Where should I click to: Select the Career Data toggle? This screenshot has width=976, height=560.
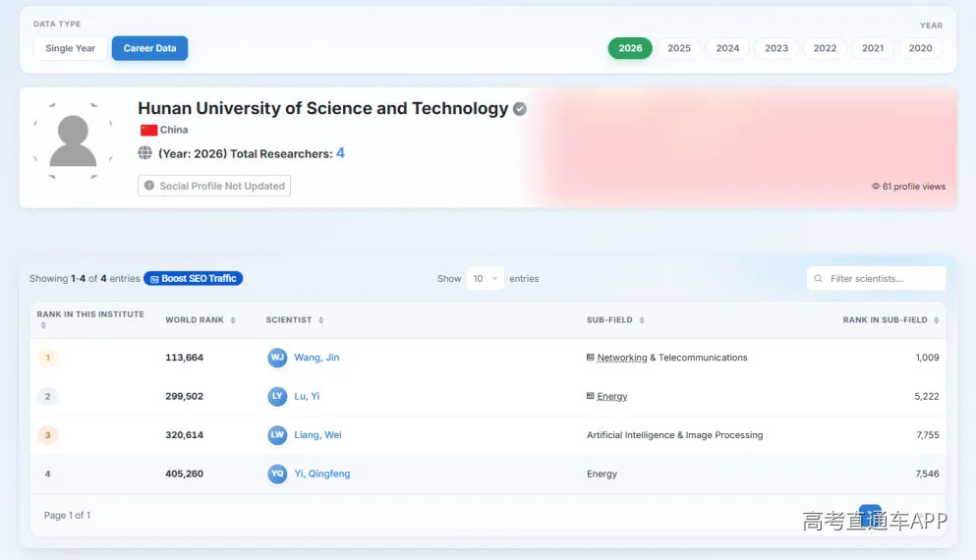pos(150,48)
